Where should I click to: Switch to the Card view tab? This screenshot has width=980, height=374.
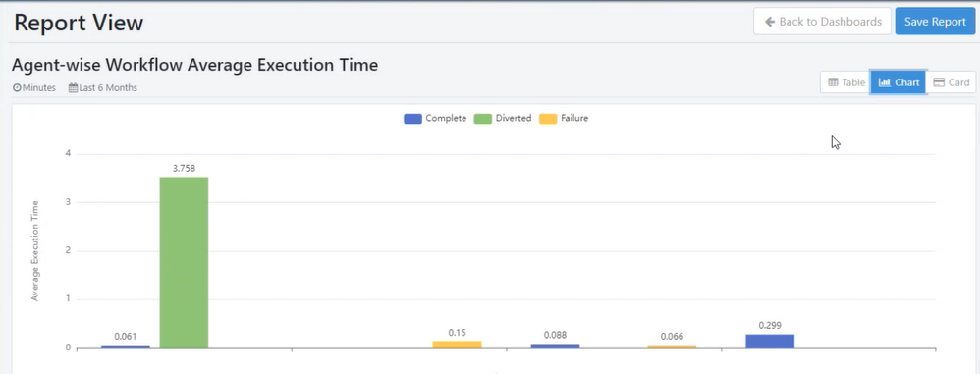click(x=951, y=82)
